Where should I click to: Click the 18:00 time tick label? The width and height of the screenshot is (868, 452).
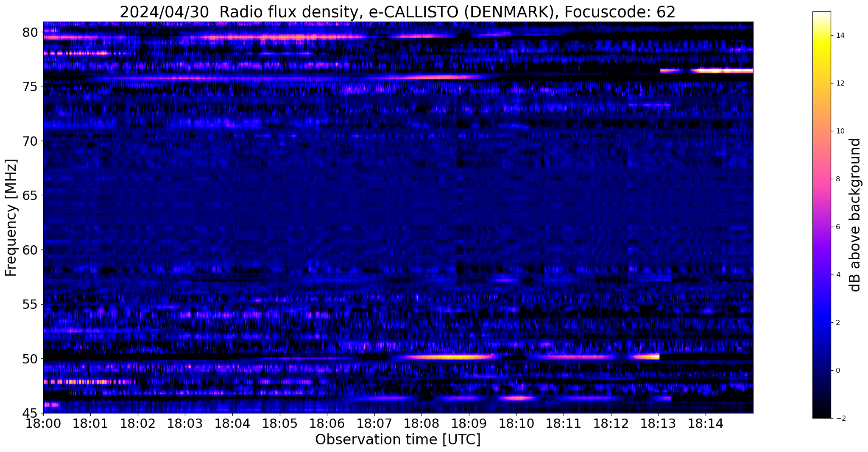(x=43, y=423)
